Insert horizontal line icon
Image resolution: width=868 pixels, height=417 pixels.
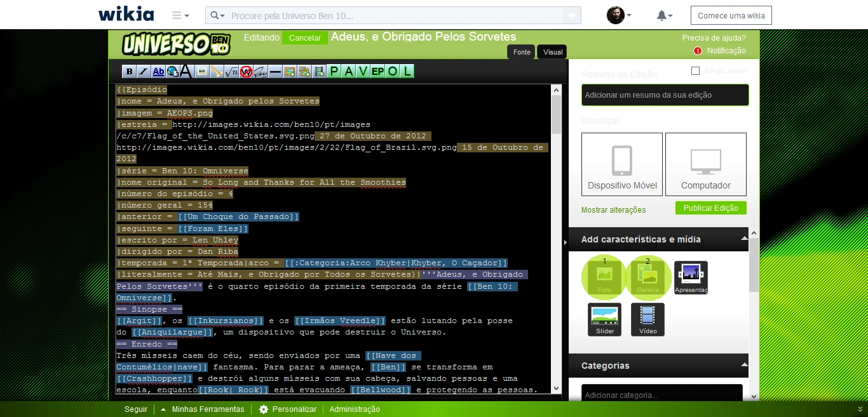275,71
